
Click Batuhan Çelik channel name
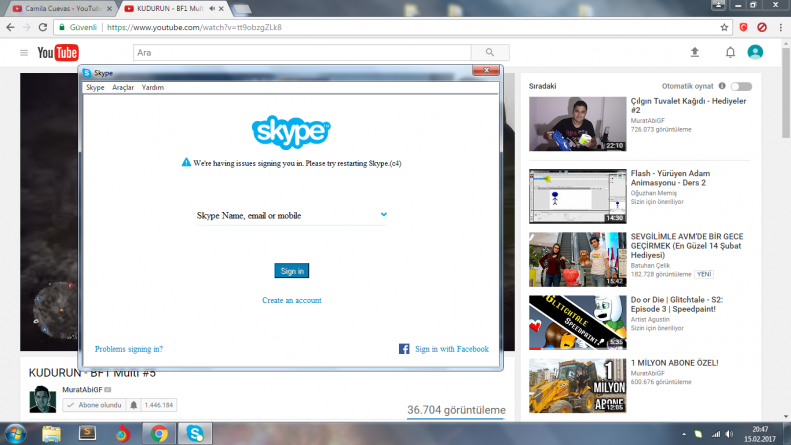tap(650, 265)
